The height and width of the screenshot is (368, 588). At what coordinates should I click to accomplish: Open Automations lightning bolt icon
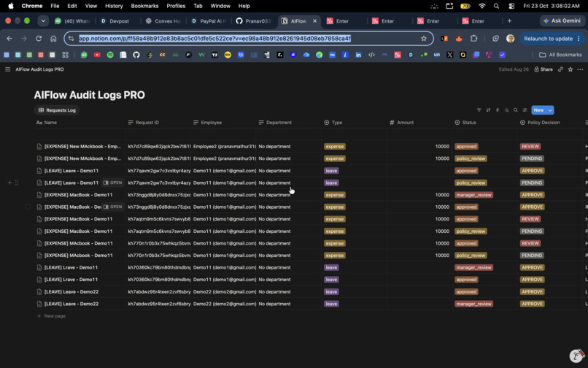[498, 110]
